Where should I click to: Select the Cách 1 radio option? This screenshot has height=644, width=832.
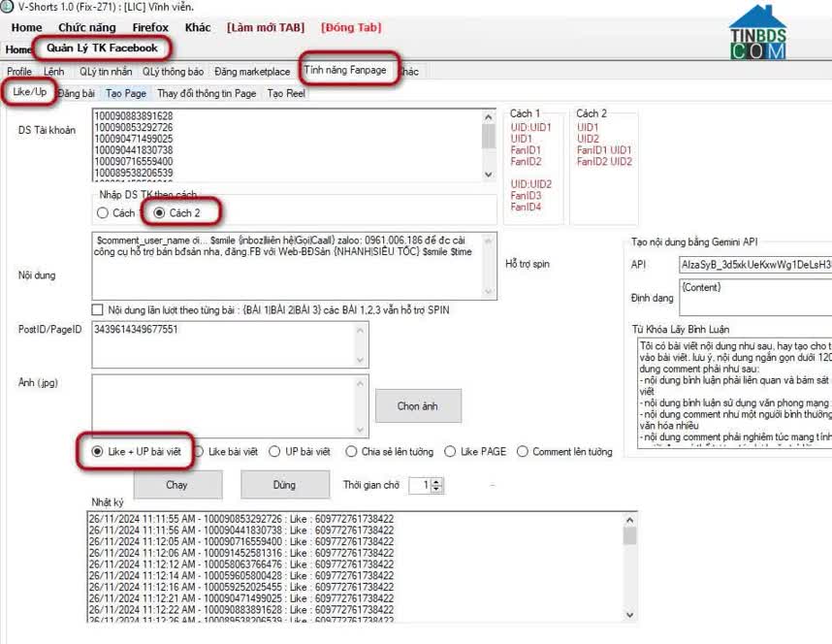pos(115,213)
